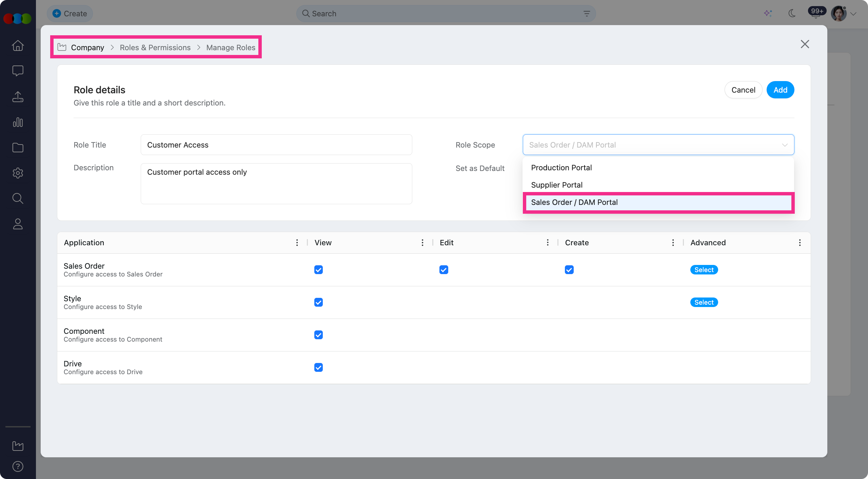The width and height of the screenshot is (868, 479).
Task: Uncheck View for Style
Action: (x=318, y=302)
